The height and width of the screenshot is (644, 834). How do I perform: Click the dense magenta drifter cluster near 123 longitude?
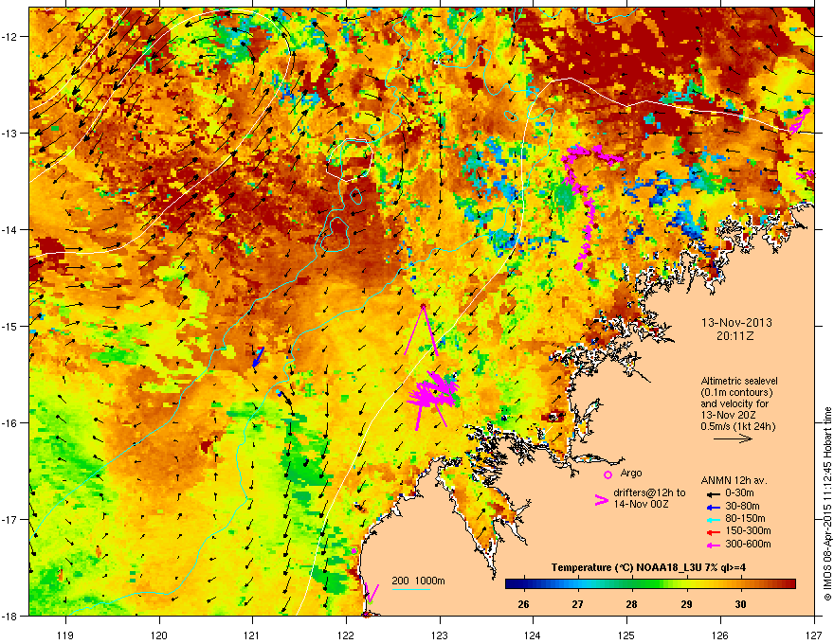[x=432, y=394]
